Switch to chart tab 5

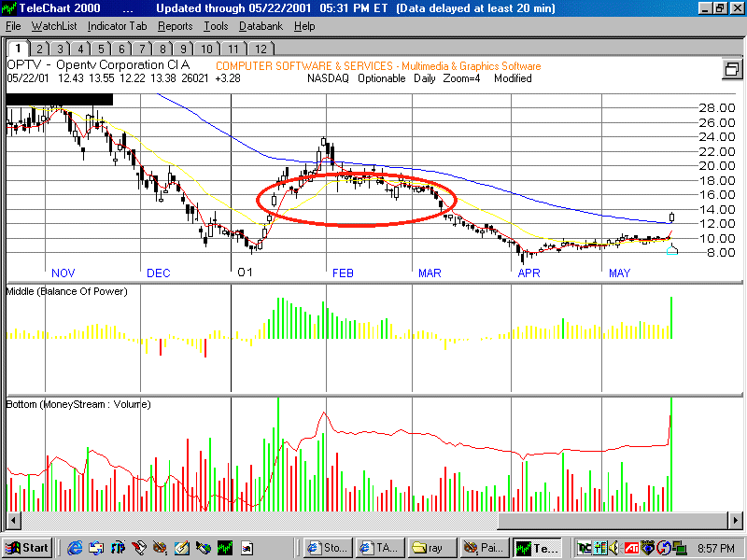coord(101,49)
